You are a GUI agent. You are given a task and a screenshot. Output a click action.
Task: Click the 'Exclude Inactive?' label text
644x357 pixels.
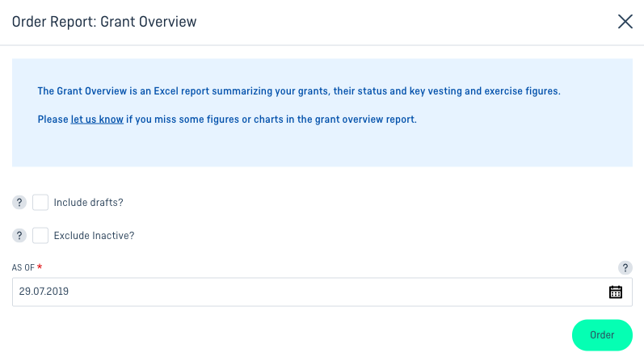click(x=94, y=236)
